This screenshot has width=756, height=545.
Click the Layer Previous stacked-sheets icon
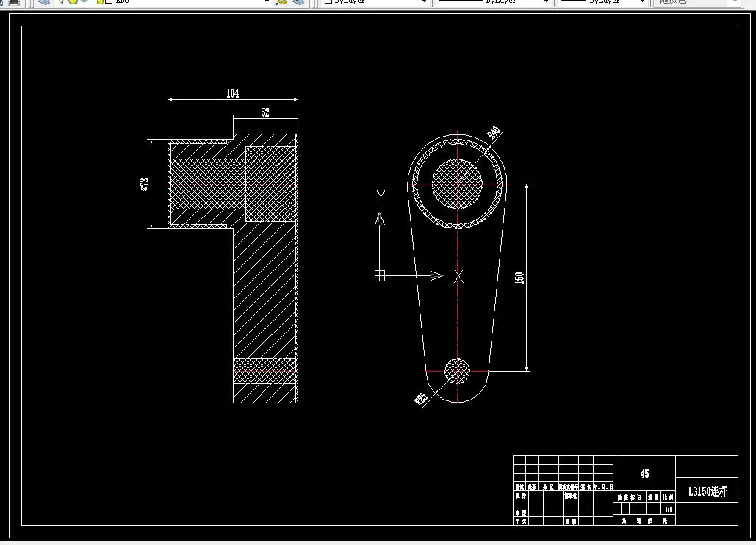[x=298, y=2]
